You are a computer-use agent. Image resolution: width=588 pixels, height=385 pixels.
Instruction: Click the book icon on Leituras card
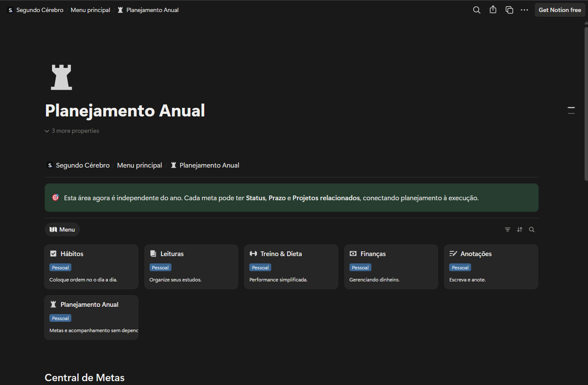(153, 254)
